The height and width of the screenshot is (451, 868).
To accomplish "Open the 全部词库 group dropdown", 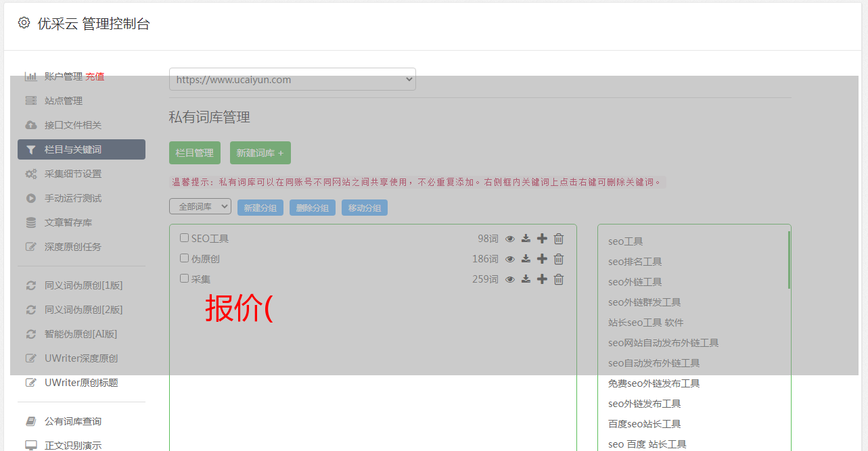I will [200, 207].
